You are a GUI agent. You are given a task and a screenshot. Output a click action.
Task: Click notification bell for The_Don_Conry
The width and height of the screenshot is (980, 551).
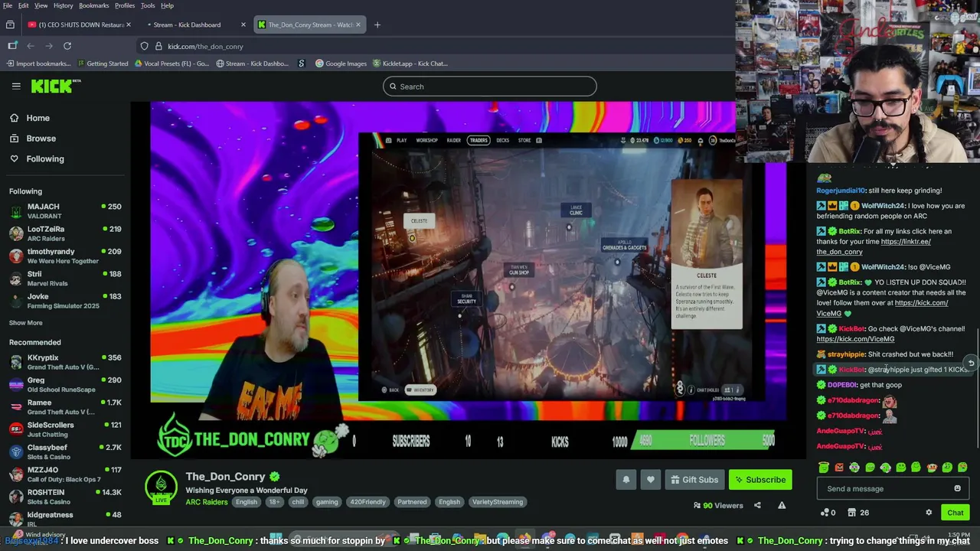[x=626, y=480]
